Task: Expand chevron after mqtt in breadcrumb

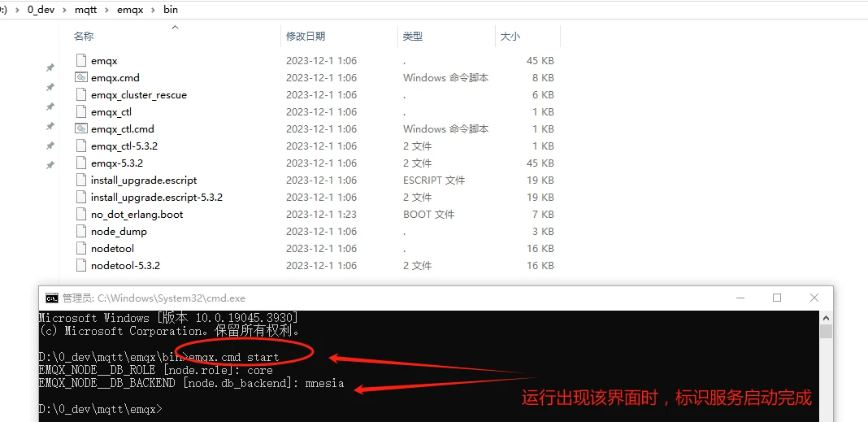Action: click(x=106, y=10)
